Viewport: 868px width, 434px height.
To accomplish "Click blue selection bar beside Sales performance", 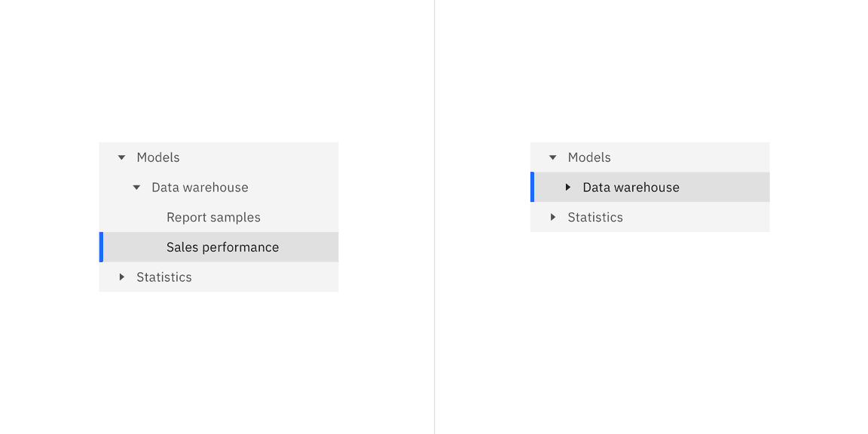I will (101, 247).
